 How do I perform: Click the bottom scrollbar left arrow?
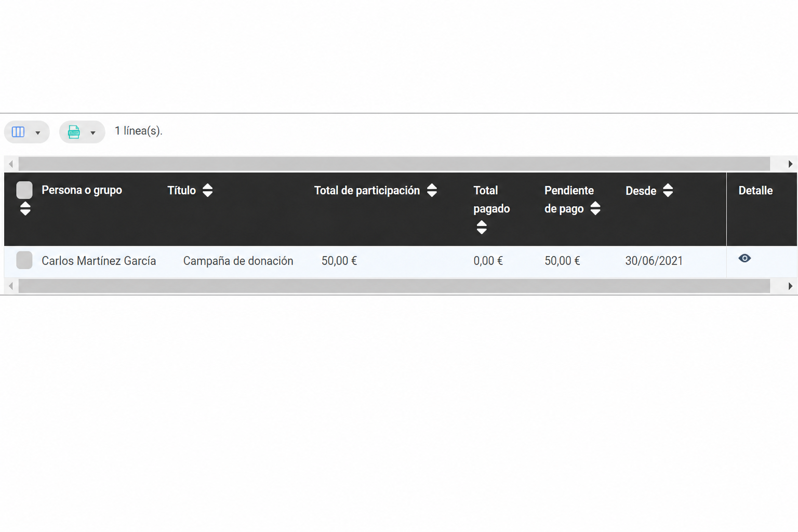click(x=11, y=286)
